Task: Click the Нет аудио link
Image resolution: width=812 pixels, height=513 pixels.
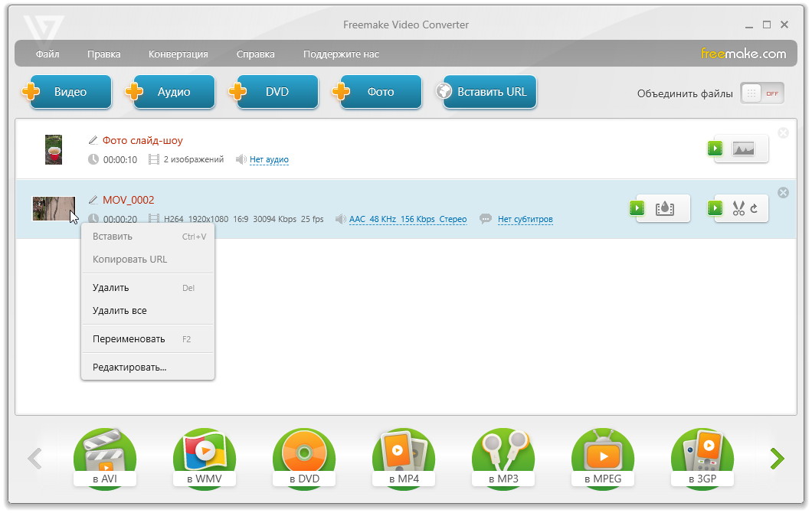Action: (x=270, y=159)
